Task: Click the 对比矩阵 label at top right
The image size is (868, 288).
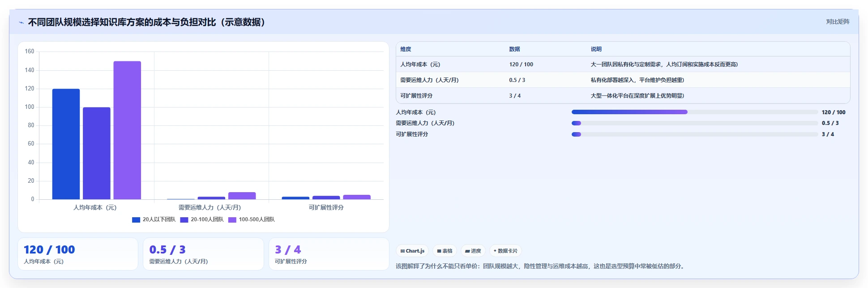Action: (838, 21)
